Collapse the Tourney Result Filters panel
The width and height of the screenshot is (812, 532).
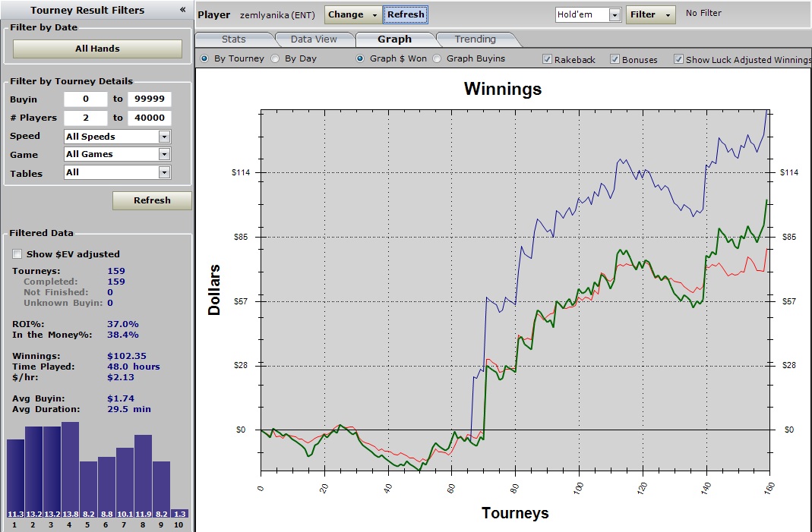pos(182,10)
